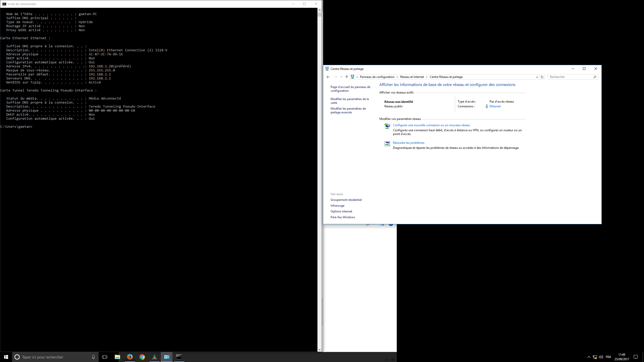
Task: Open the Ethernet connection link
Action: tap(495, 106)
